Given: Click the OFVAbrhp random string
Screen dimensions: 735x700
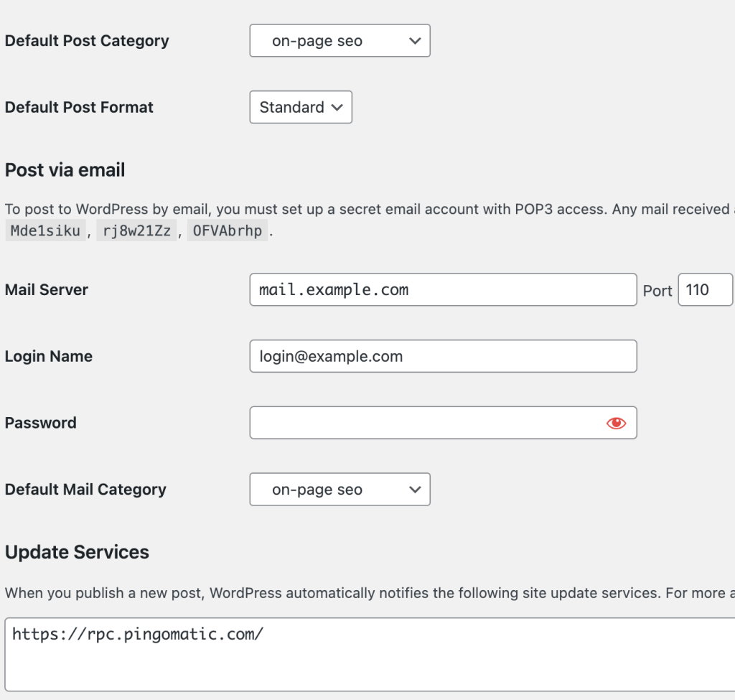Looking at the screenshot, I should pos(227,231).
